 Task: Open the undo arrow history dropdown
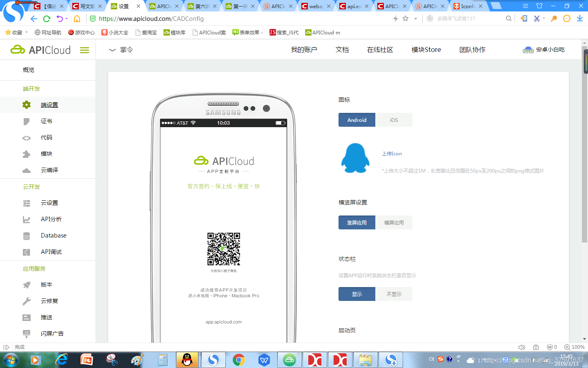67,19
